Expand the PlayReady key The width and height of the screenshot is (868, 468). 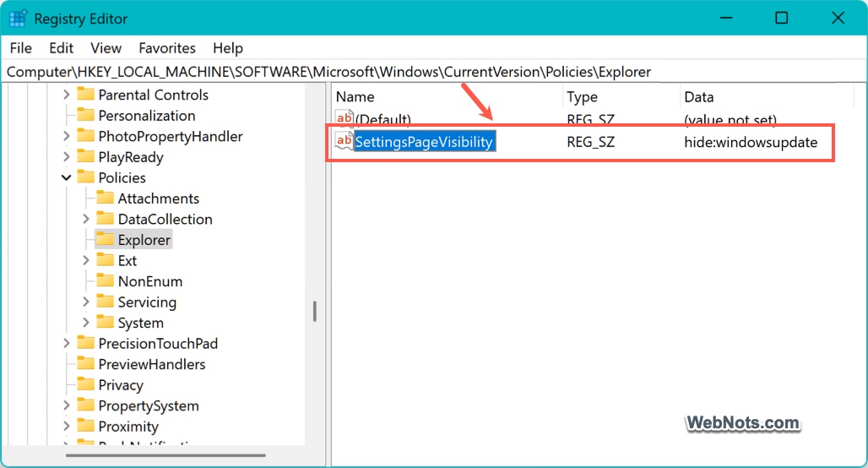click(67, 157)
